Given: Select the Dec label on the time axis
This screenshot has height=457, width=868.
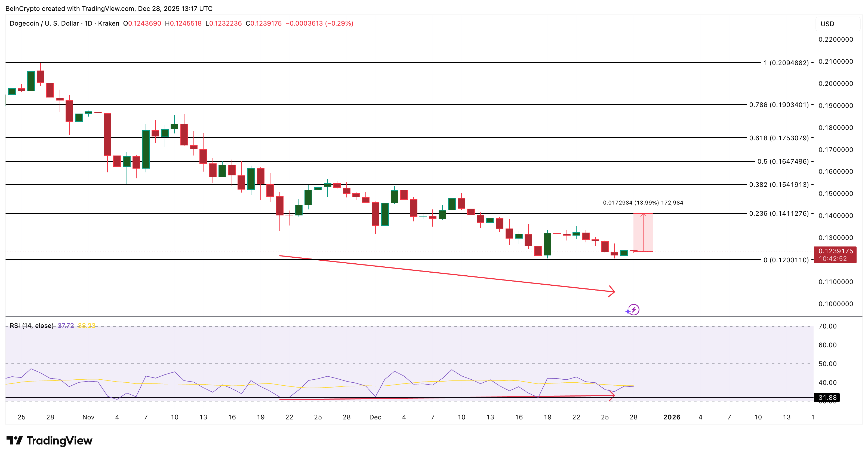Looking at the screenshot, I should click(x=376, y=417).
